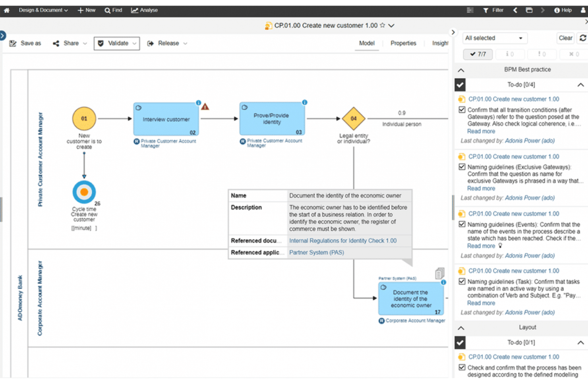
Task: Select the Interview customer task
Action: (166, 119)
